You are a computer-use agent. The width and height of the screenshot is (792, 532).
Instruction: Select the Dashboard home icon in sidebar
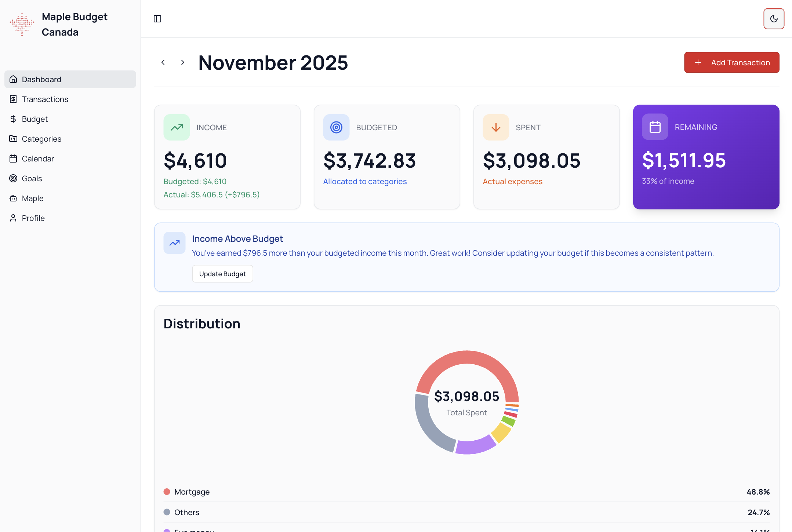[13, 79]
